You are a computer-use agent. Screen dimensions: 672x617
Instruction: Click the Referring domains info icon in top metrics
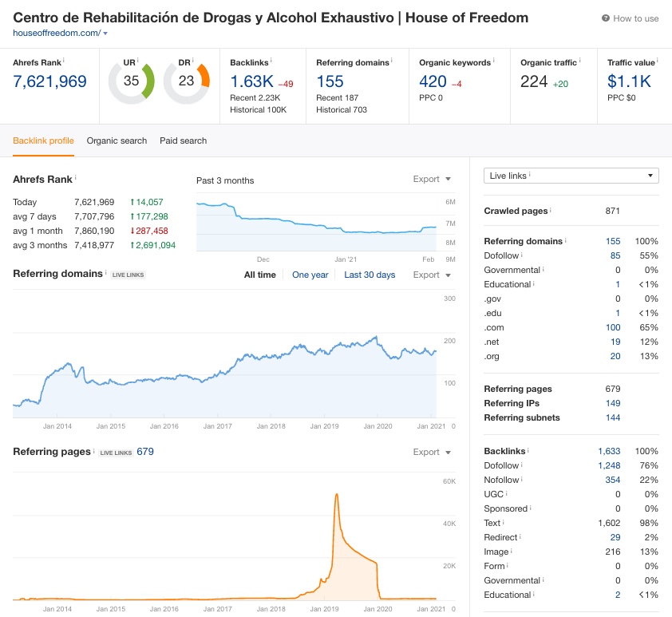click(x=392, y=61)
